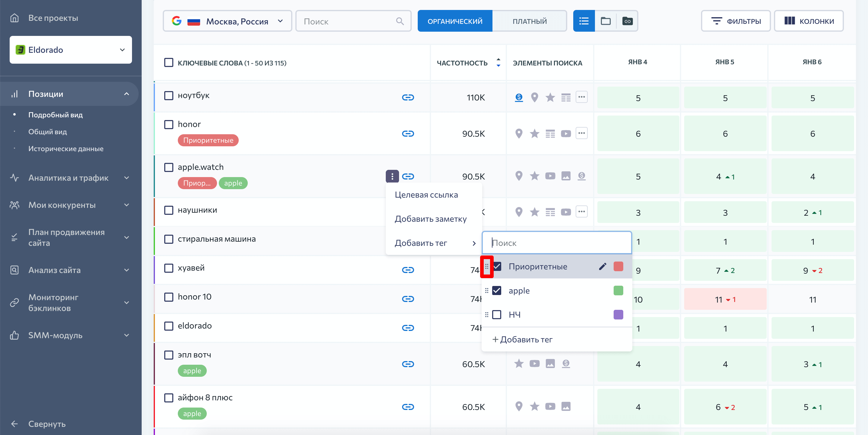Open Общий вид in sidebar

click(x=48, y=132)
